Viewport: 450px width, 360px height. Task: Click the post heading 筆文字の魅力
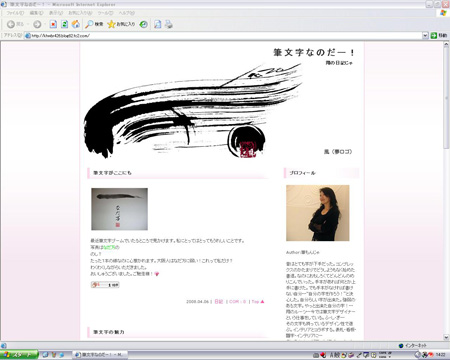coord(109,332)
